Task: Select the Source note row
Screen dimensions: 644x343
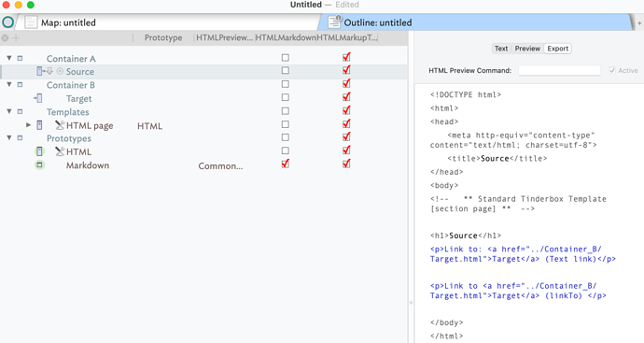Action: [203, 72]
